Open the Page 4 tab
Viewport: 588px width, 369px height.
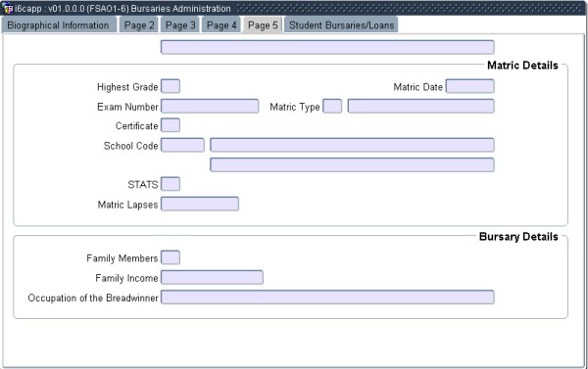tap(221, 25)
